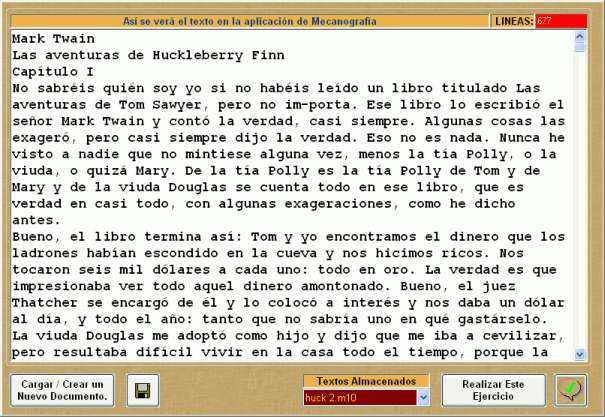This screenshot has width=605, height=417.
Task: Expand the Textos Almacenados dropdown arrow
Action: point(423,397)
